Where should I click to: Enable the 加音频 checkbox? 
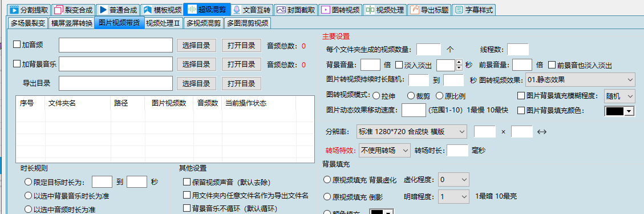tap(17, 45)
